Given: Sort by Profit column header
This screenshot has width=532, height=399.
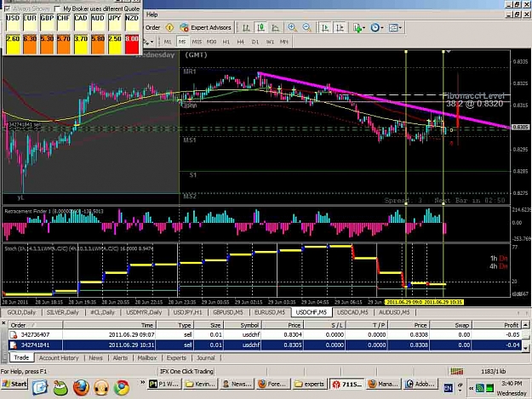Looking at the screenshot, I should (x=497, y=325).
